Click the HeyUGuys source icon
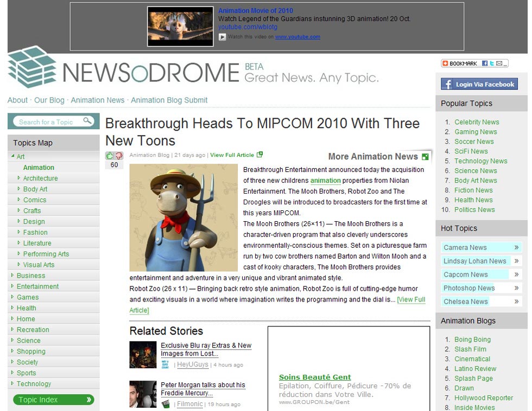 tap(165, 364)
